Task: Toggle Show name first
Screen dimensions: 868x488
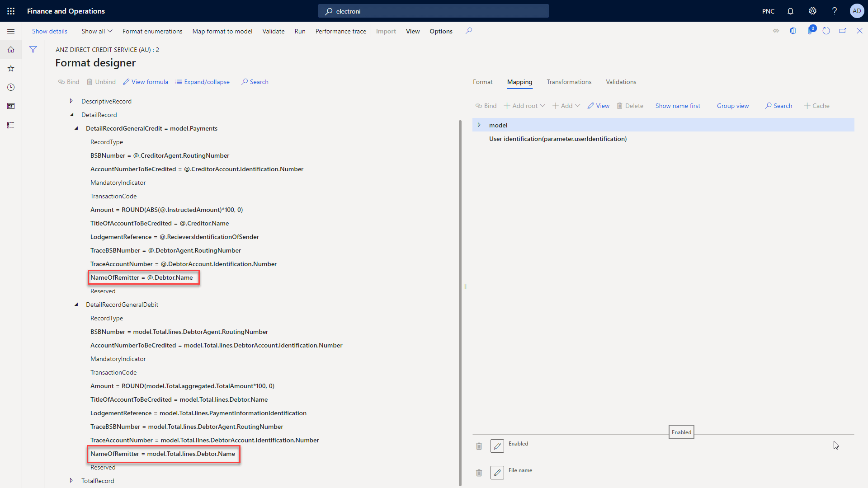Action: (678, 106)
